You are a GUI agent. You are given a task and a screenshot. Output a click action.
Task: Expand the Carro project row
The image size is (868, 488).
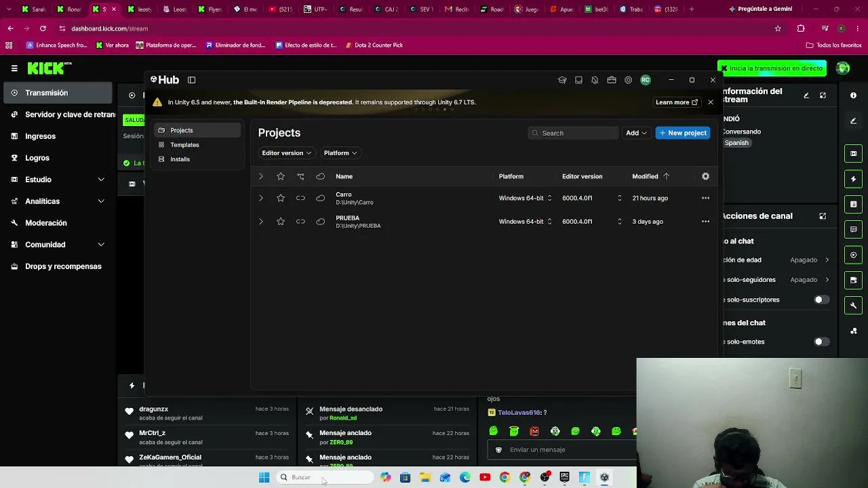click(260, 198)
